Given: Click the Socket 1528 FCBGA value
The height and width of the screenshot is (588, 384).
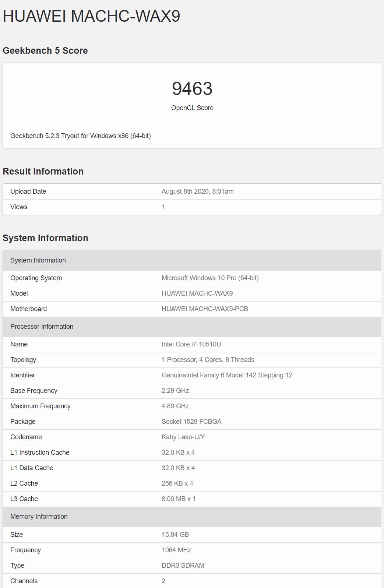Looking at the screenshot, I should tap(191, 422).
